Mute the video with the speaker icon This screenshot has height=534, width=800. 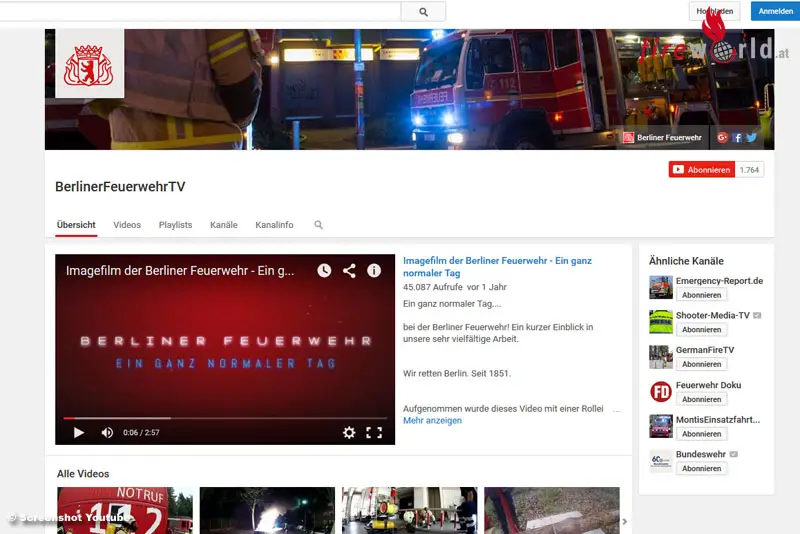click(x=107, y=433)
